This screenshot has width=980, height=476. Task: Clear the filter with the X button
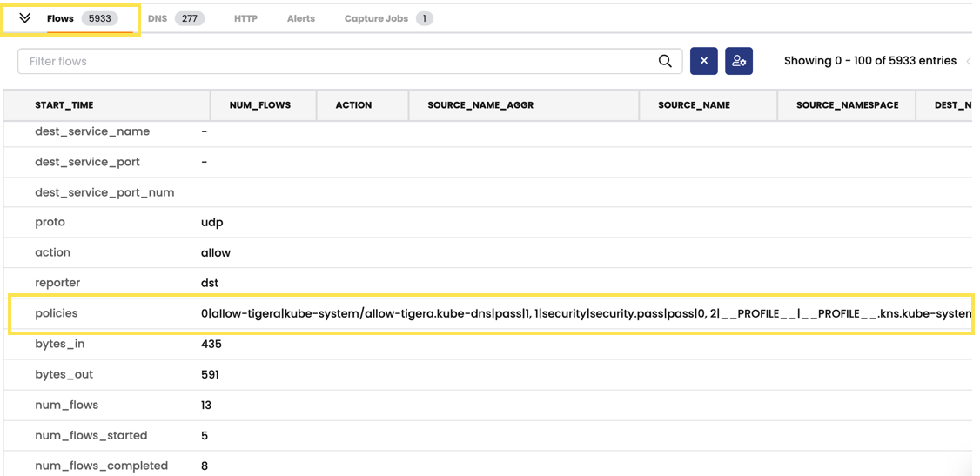(704, 61)
